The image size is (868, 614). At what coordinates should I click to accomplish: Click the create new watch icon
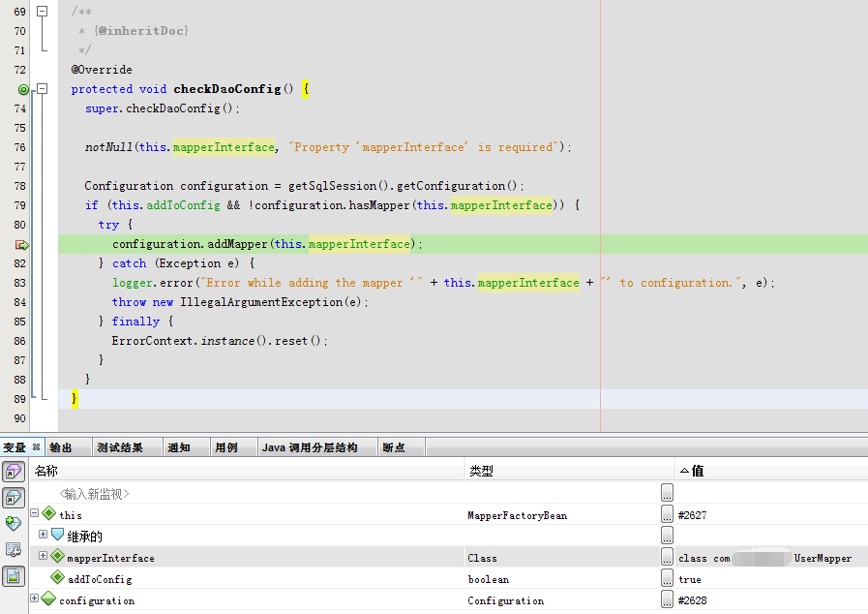(x=14, y=523)
